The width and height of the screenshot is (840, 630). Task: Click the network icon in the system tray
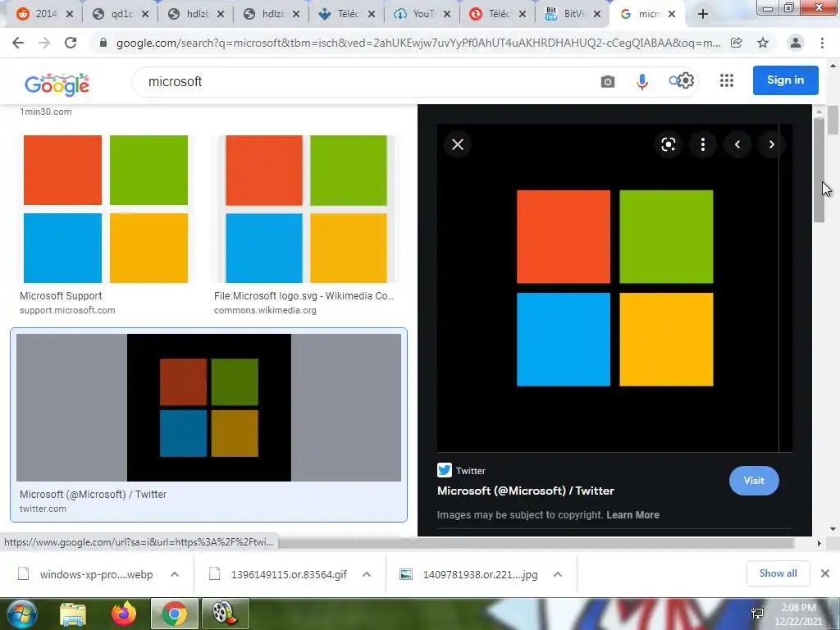(x=757, y=614)
